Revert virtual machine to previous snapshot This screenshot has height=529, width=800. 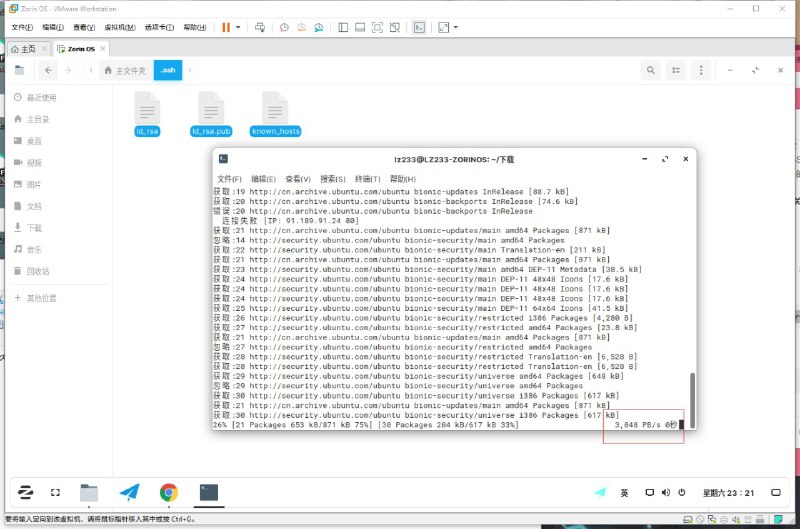(x=302, y=28)
